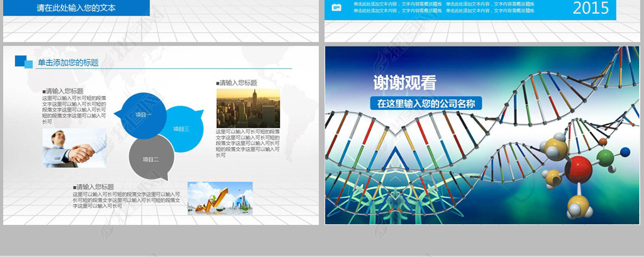Click 请输入您标题 heading above the city photo
The width and height of the screenshot is (644, 257).
coord(238,82)
